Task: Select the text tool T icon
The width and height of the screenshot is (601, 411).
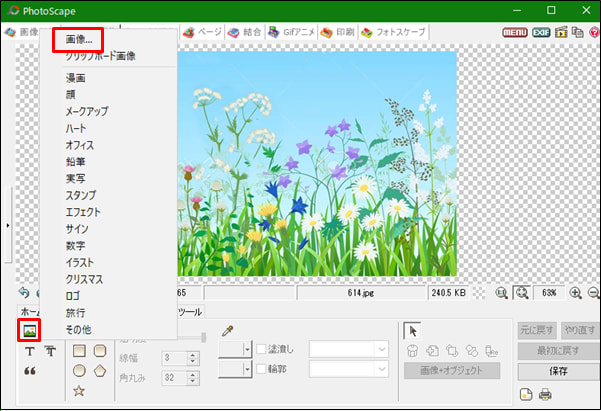Action: click(30, 351)
